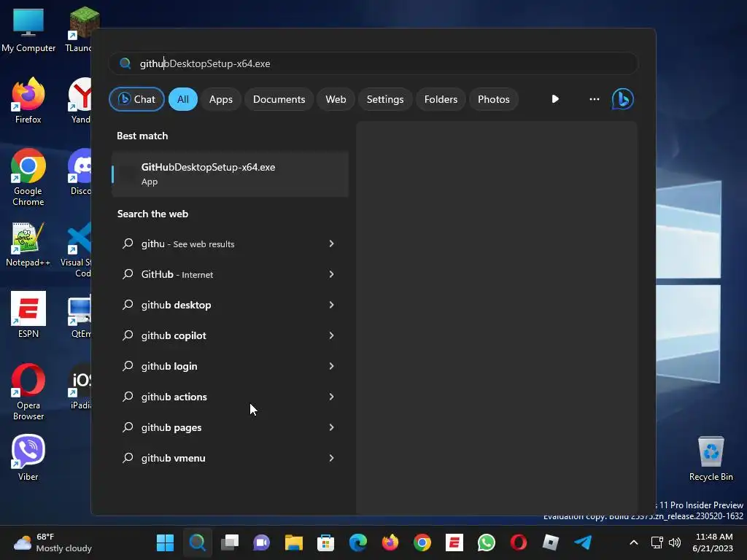Open volume control tray icon
The image size is (747, 560).
675,542
